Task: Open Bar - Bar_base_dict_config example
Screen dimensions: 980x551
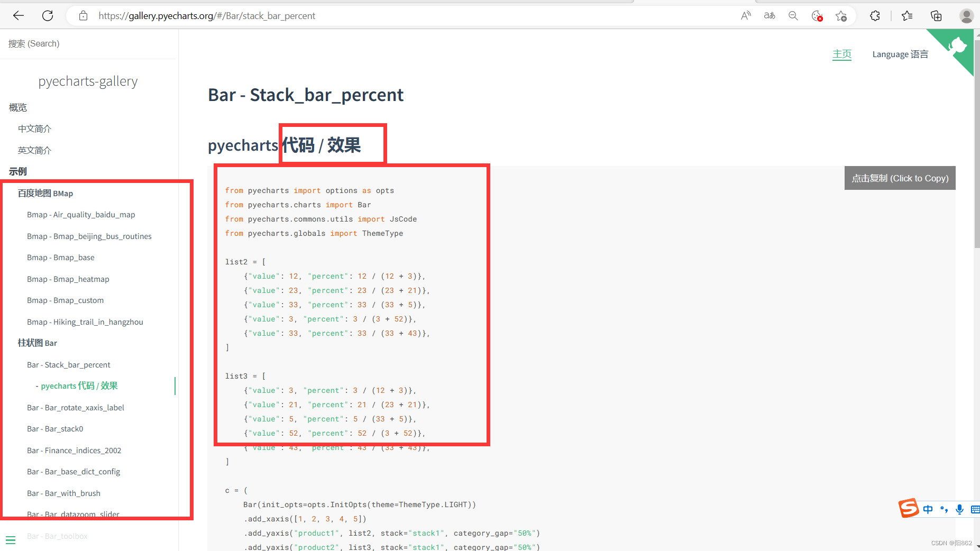Action: [74, 472]
